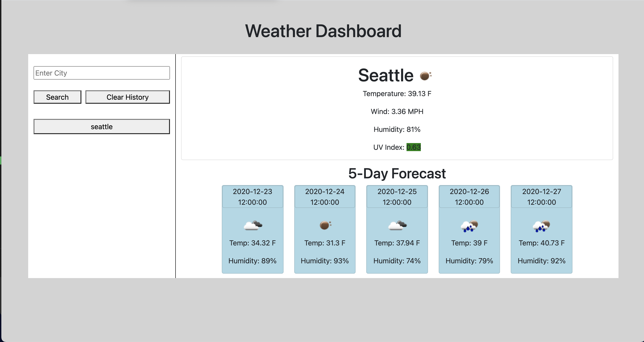Click the Seattle city name heading

point(386,76)
